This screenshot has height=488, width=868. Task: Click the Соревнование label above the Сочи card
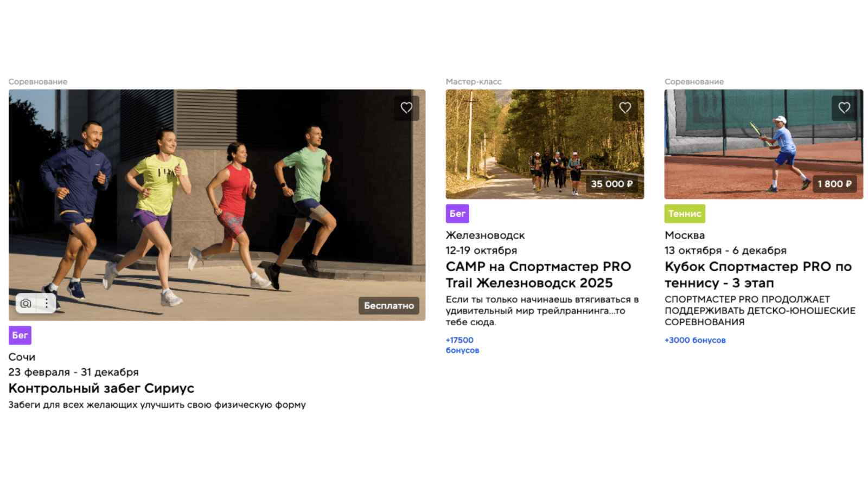click(x=38, y=81)
